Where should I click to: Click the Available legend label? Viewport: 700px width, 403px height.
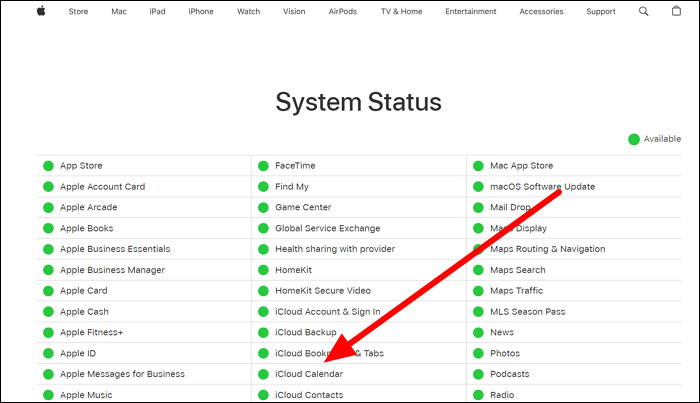coord(662,139)
